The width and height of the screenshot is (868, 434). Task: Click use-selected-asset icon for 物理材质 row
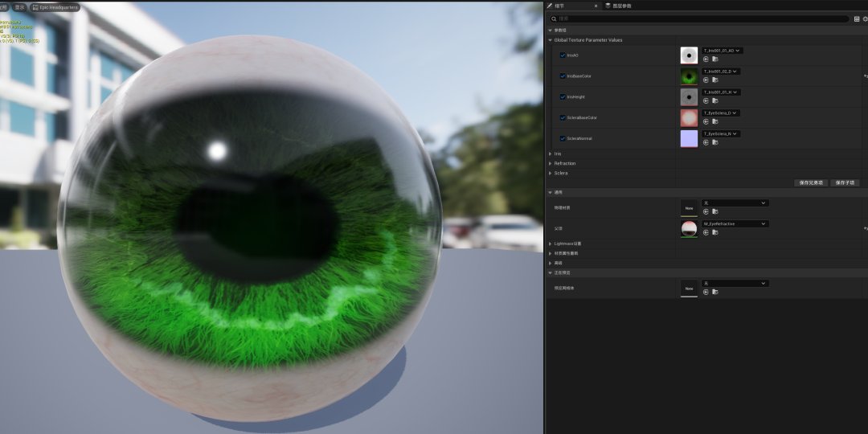click(x=706, y=212)
